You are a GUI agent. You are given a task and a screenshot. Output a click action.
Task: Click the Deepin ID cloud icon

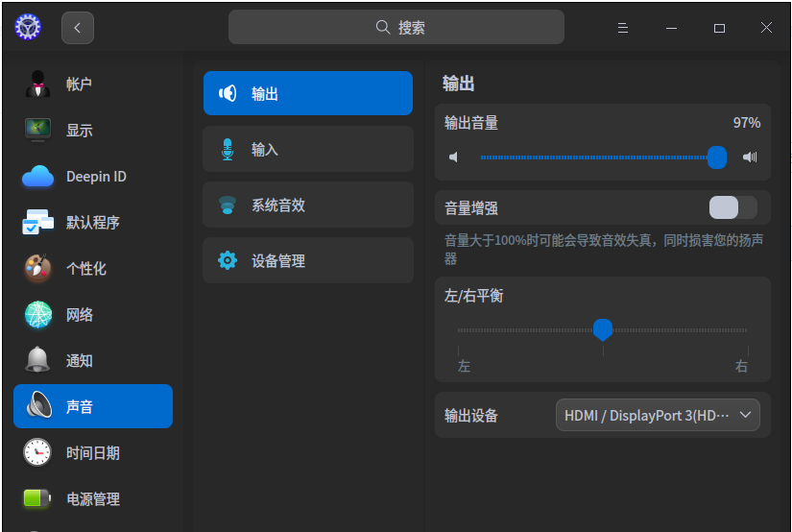(37, 177)
